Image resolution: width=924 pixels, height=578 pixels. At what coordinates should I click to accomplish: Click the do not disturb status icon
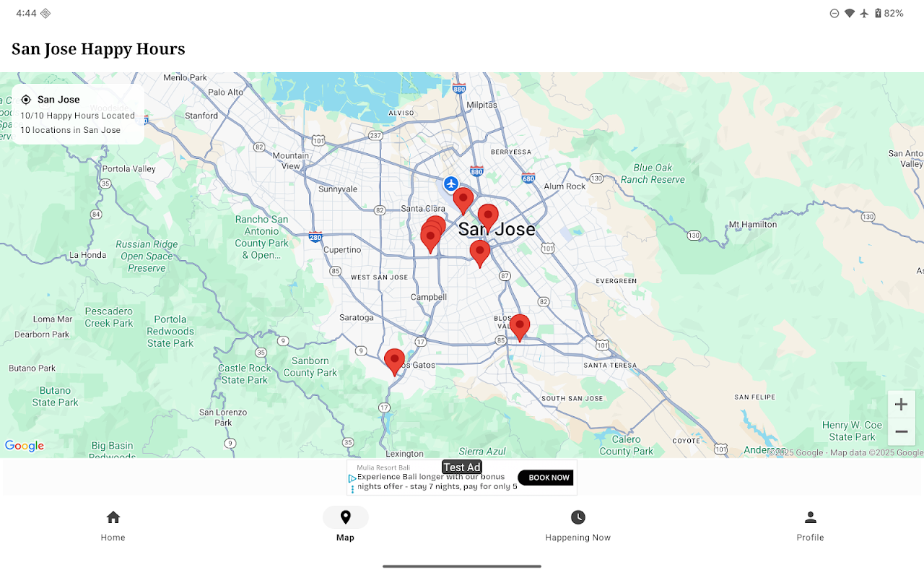pyautogui.click(x=834, y=13)
